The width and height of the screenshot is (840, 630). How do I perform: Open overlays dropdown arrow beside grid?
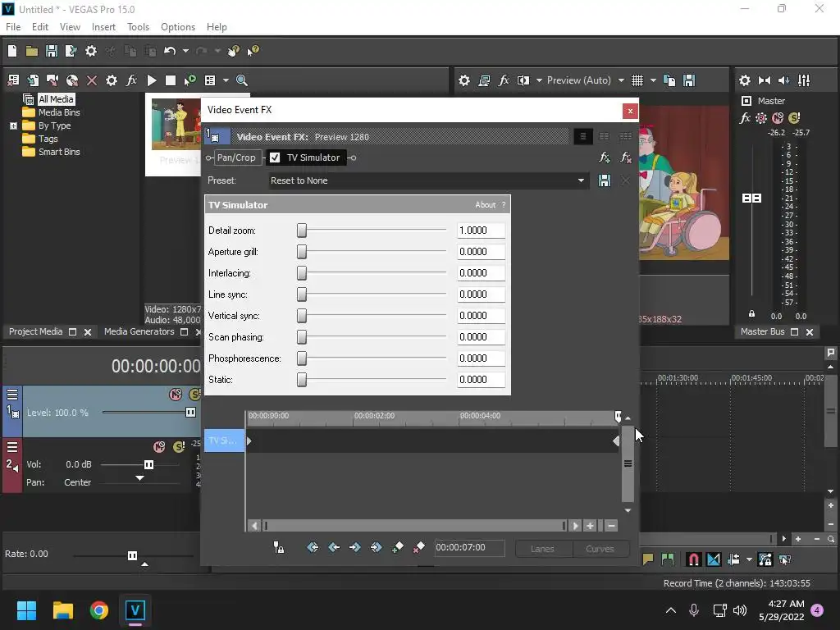(653, 80)
